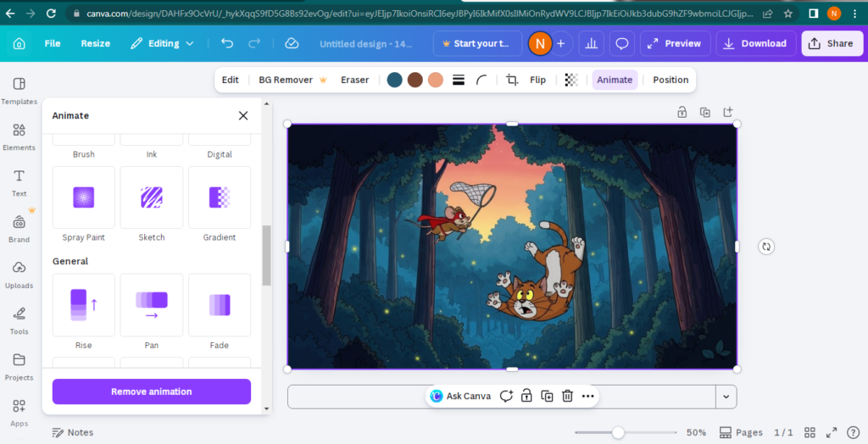Open the Brand sidebar panel

19,229
